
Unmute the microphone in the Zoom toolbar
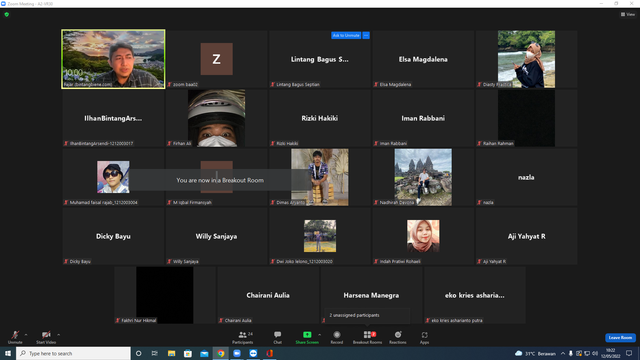click(x=15, y=337)
